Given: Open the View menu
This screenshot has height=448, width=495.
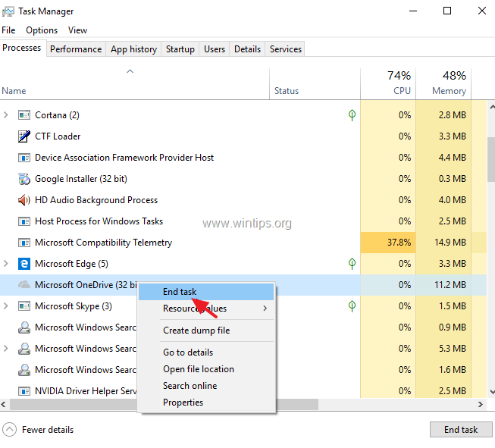Looking at the screenshot, I should [77, 30].
